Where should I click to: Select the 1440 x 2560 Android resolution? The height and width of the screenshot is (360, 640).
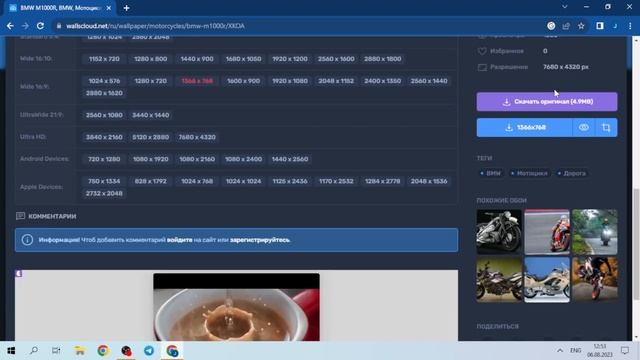point(290,159)
